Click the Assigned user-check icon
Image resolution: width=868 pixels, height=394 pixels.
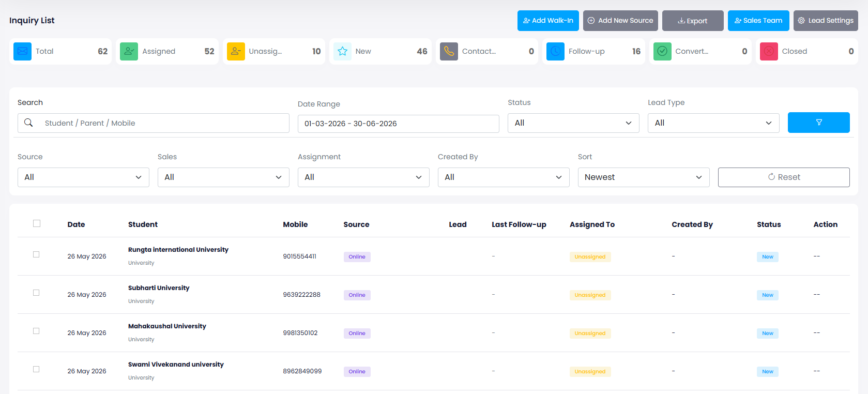(129, 51)
